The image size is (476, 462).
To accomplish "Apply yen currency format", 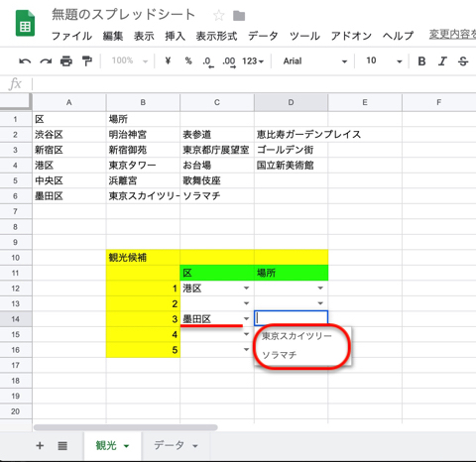I will [x=168, y=60].
